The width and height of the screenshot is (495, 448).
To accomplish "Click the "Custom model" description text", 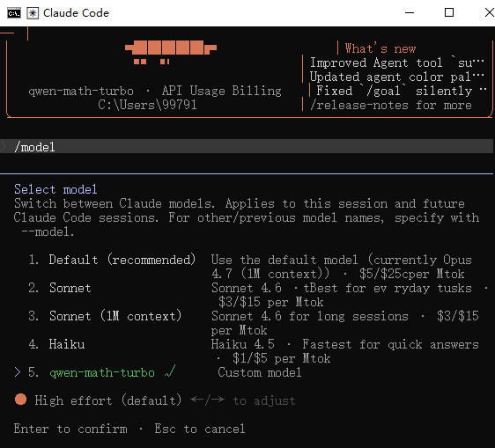I will coord(260,372).
